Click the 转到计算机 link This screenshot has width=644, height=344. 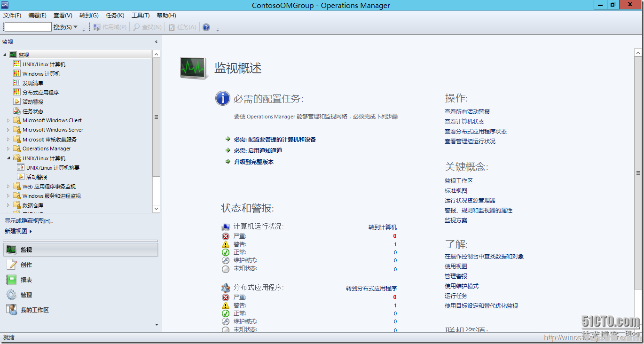click(x=383, y=227)
